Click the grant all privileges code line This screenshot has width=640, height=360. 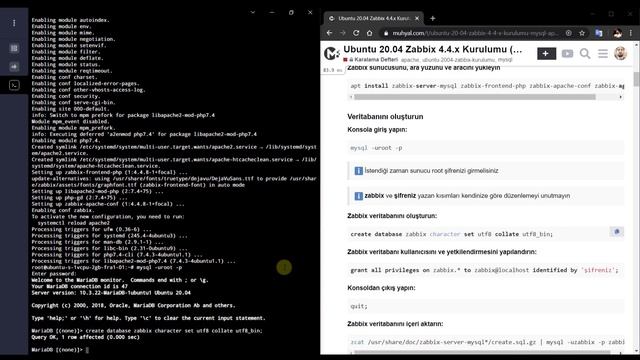click(x=484, y=270)
